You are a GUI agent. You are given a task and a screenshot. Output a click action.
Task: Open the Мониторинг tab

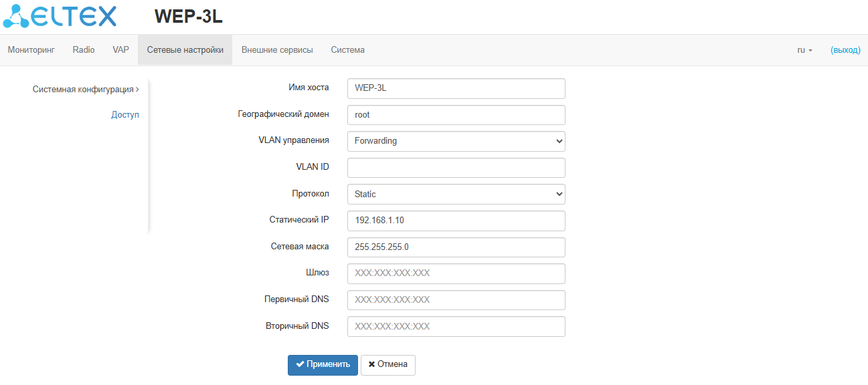pos(31,50)
